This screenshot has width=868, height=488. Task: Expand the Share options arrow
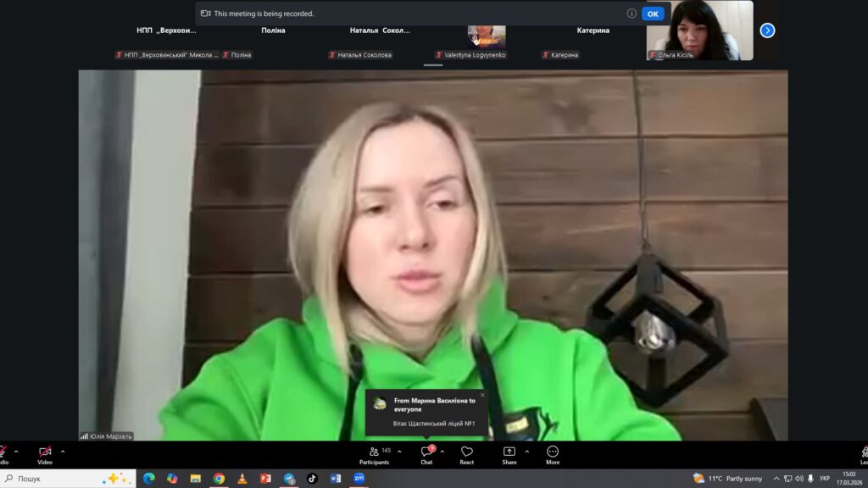click(526, 452)
